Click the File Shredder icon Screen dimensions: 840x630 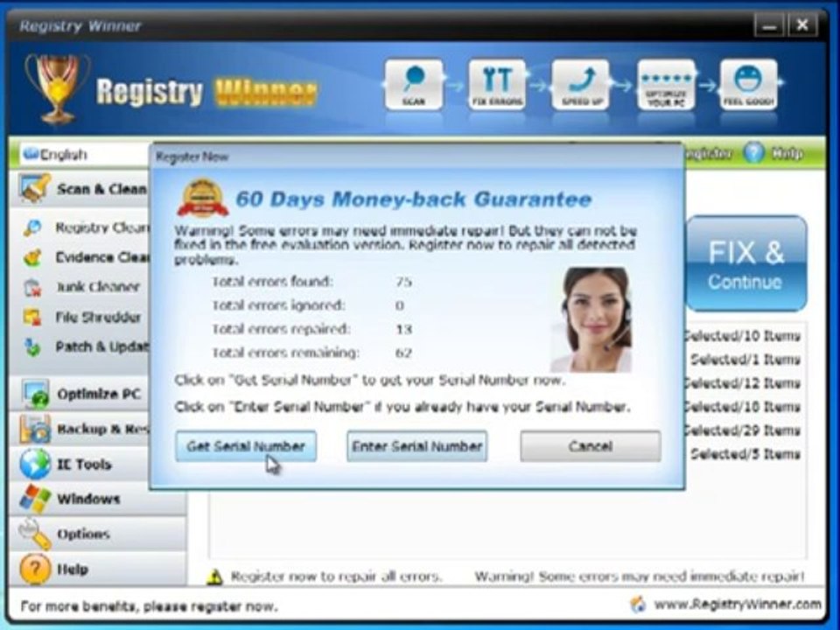coord(32,317)
